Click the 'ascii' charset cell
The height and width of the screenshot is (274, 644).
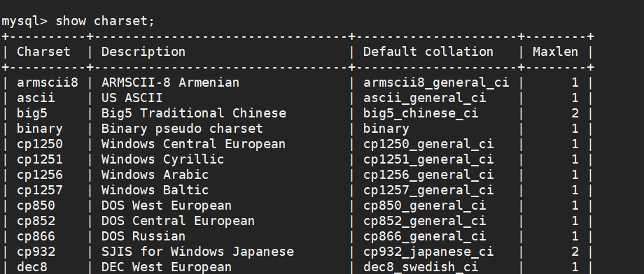[36, 98]
